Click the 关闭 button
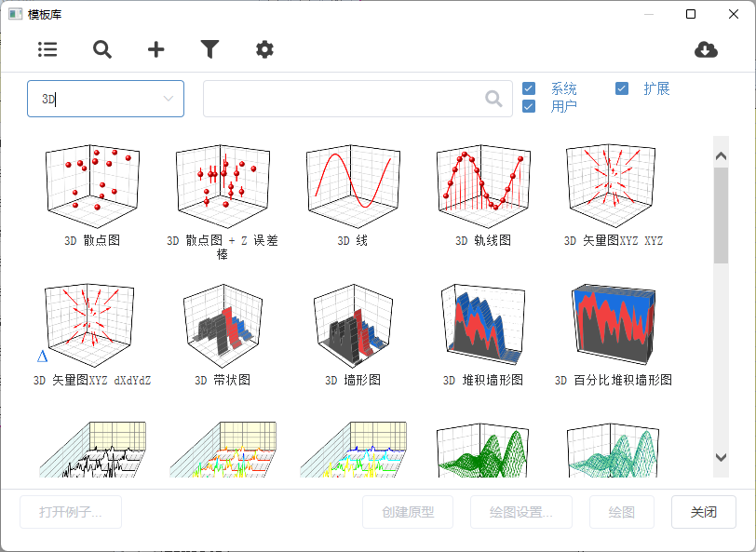The height and width of the screenshot is (552, 756). 703,512
